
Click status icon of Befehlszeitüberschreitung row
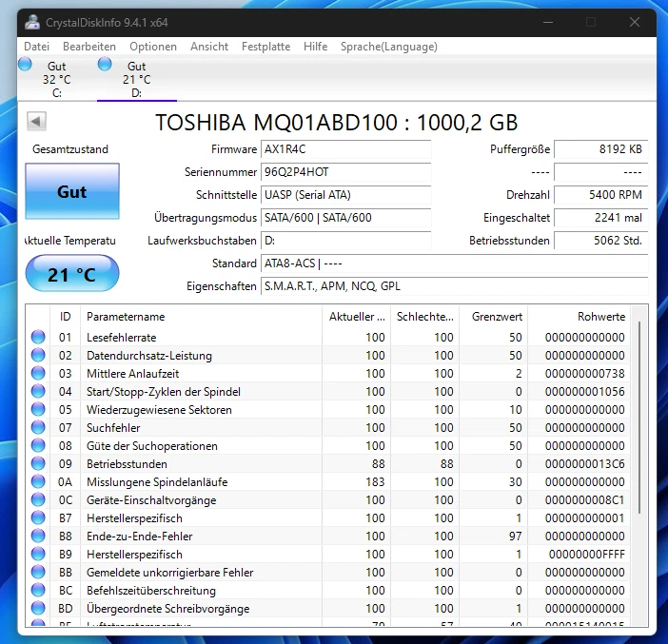click(x=38, y=591)
